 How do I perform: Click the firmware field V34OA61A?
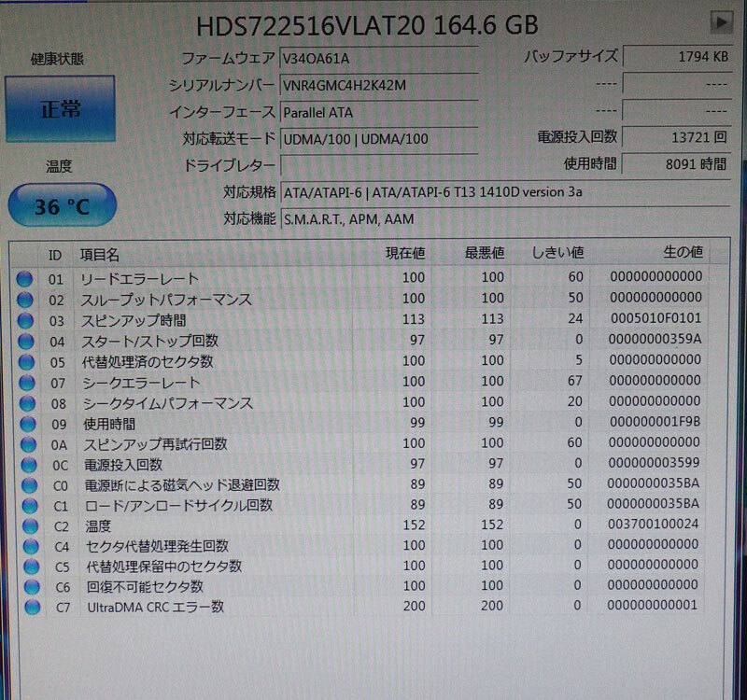click(x=379, y=59)
